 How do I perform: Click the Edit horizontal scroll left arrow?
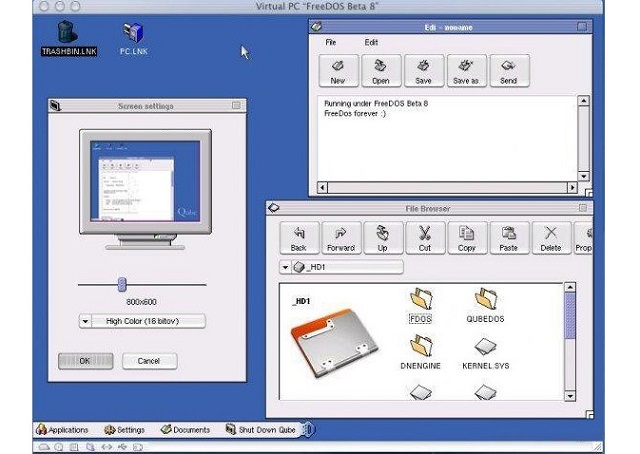coord(322,187)
